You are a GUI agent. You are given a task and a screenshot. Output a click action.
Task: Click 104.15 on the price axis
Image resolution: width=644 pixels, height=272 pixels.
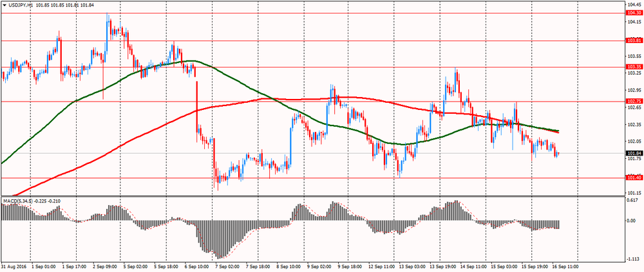point(635,21)
